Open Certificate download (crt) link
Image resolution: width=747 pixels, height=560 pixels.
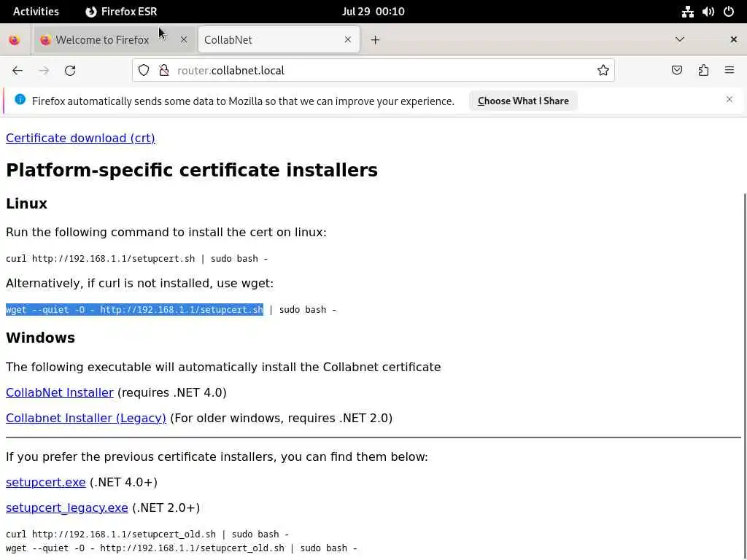tap(80, 138)
